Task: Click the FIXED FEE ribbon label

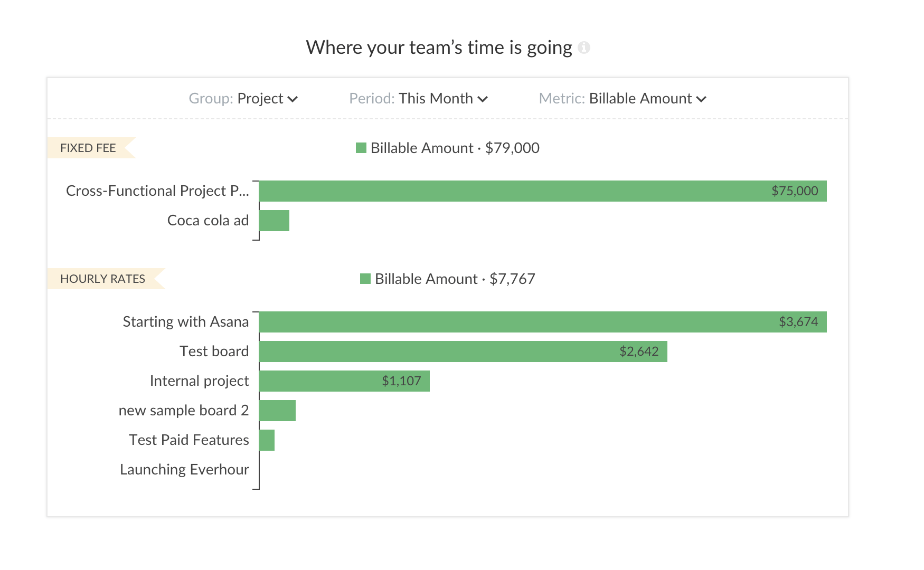Action: click(x=88, y=148)
